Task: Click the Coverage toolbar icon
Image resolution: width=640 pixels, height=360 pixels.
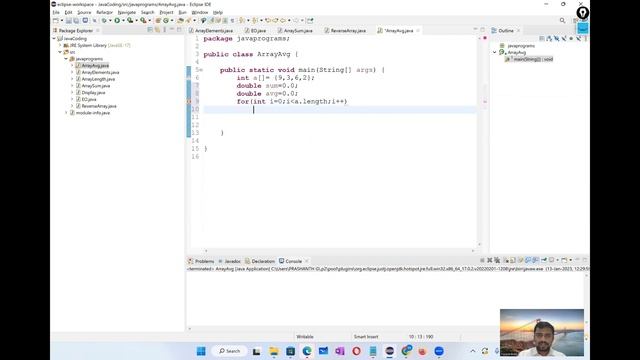Action: [x=130, y=20]
